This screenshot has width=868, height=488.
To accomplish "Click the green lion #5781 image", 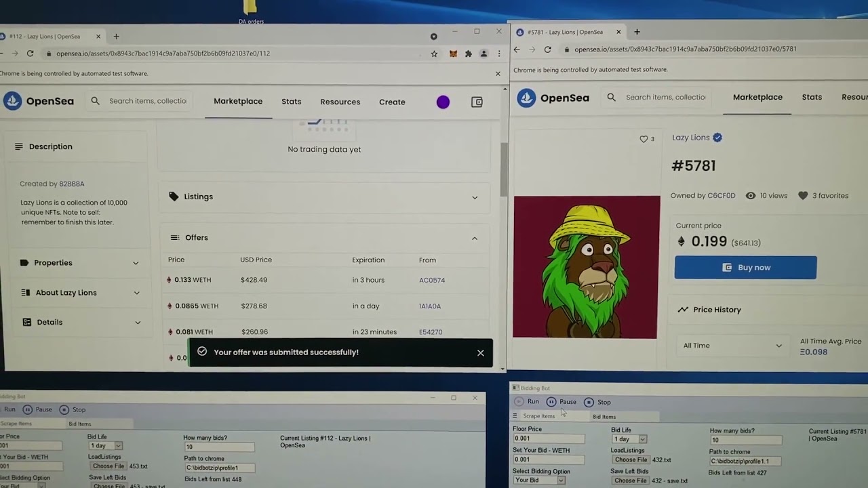I will (x=586, y=267).
